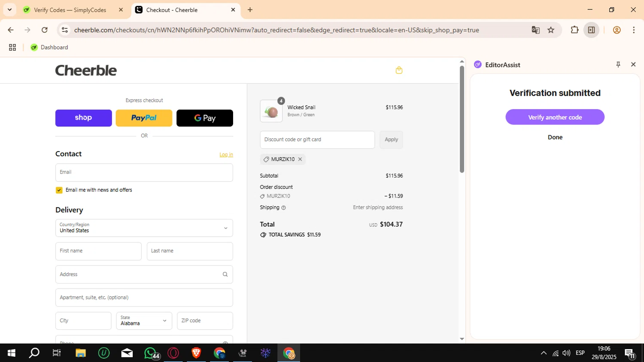Uncheck Email me with news and offers

(x=59, y=190)
